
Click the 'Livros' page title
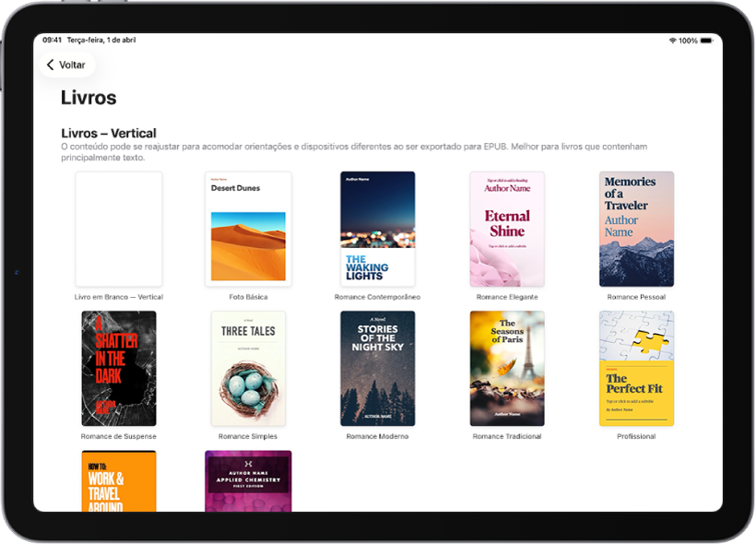point(89,98)
